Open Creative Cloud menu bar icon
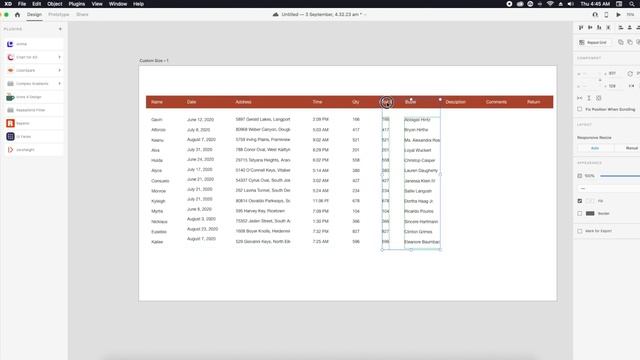This screenshot has width=640, height=360. 520,4
